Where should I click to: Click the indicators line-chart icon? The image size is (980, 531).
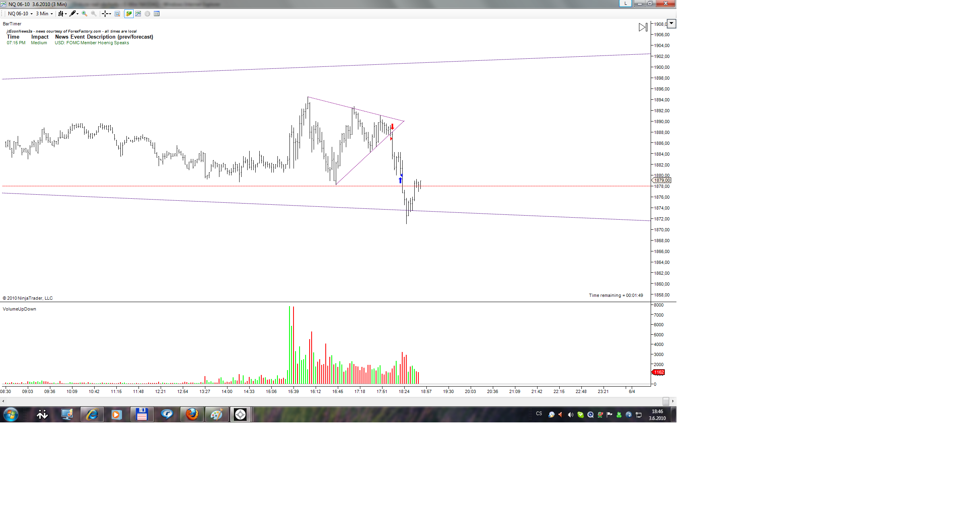tap(138, 14)
